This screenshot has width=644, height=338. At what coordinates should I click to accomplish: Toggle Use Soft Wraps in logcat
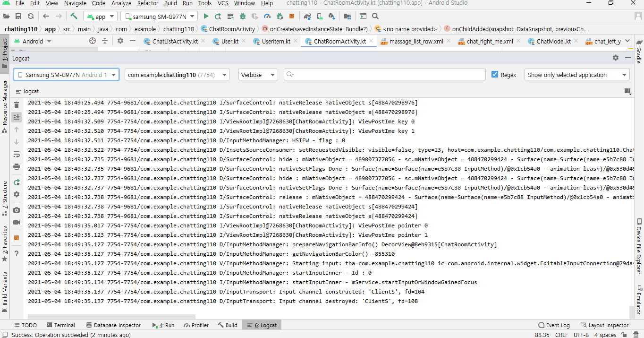17,154
